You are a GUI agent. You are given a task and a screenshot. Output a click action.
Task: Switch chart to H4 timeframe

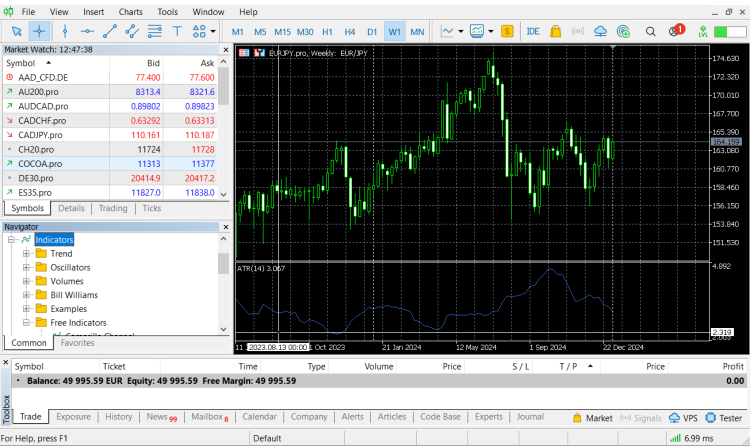coord(349,31)
